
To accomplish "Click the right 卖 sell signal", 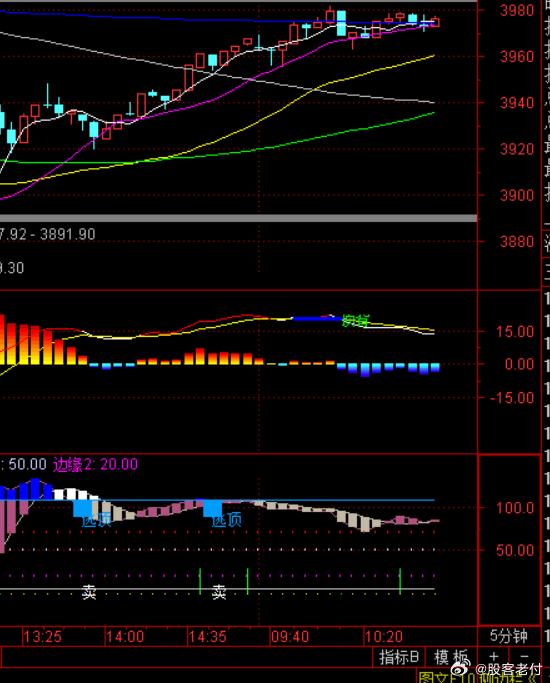I will pyautogui.click(x=219, y=592).
